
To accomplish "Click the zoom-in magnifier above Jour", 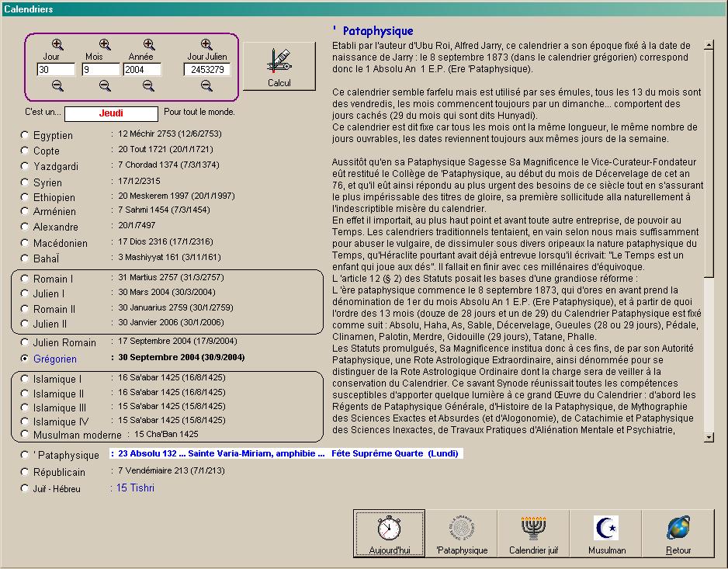I will 57,45.
